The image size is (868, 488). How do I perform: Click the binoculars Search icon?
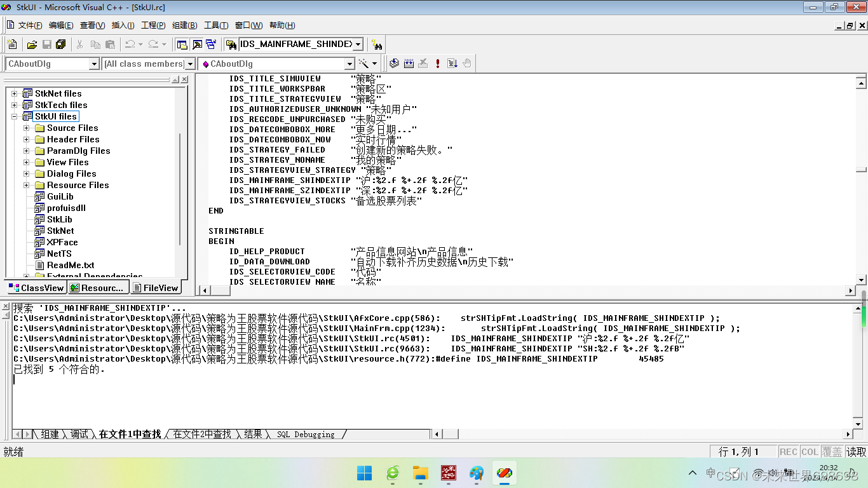click(x=377, y=44)
